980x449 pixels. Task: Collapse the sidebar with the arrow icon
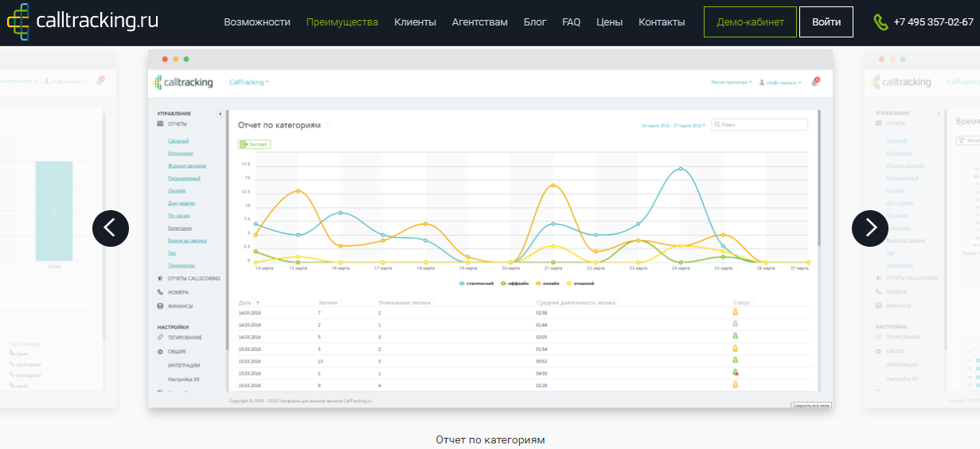pyautogui.click(x=221, y=115)
